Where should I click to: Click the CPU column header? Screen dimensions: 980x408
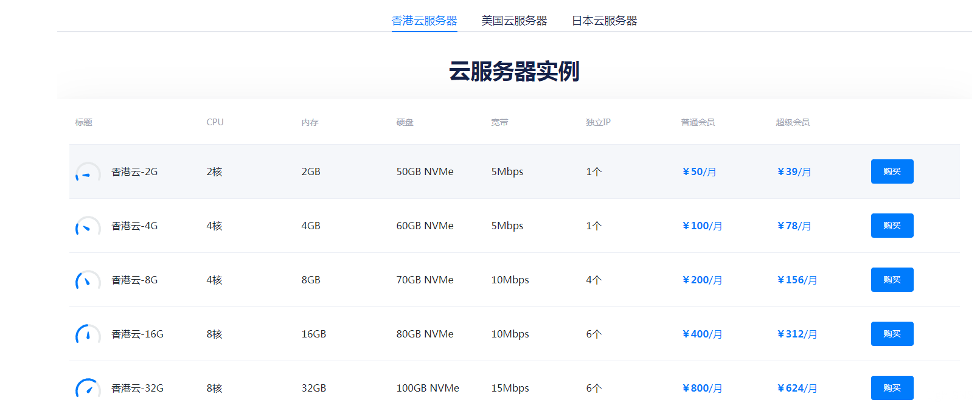click(x=215, y=122)
